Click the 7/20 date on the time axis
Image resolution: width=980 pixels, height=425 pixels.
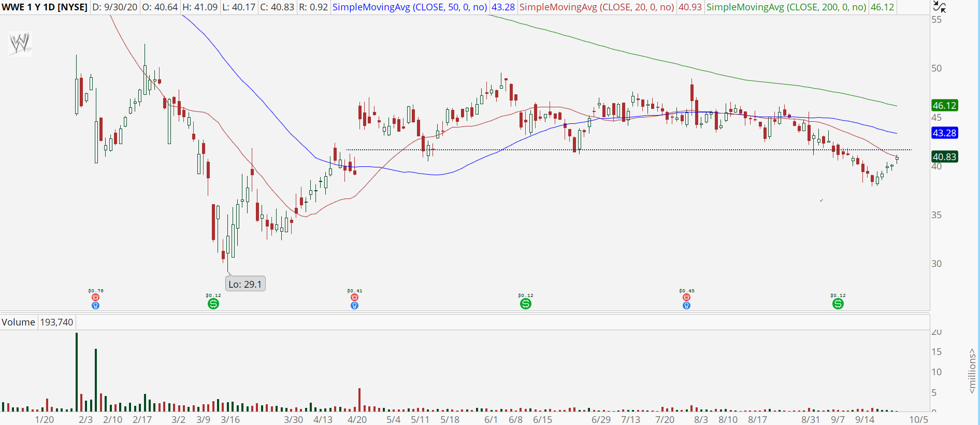(x=665, y=419)
